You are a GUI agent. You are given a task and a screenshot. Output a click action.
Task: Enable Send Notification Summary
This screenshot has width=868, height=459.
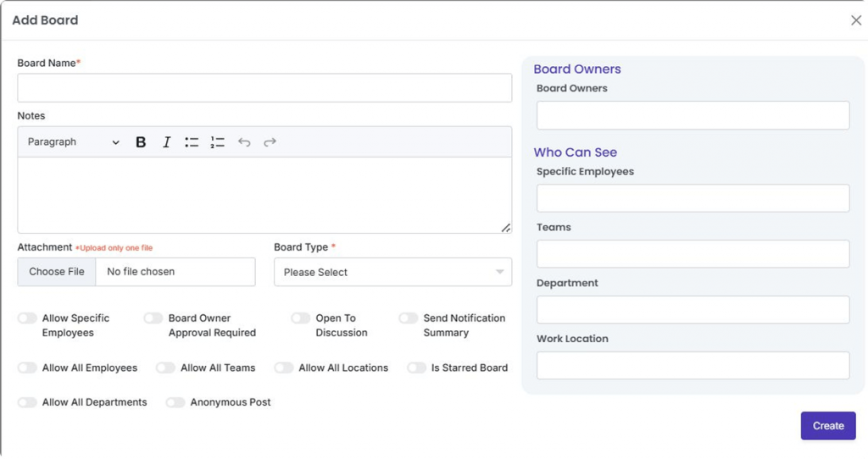pos(409,318)
